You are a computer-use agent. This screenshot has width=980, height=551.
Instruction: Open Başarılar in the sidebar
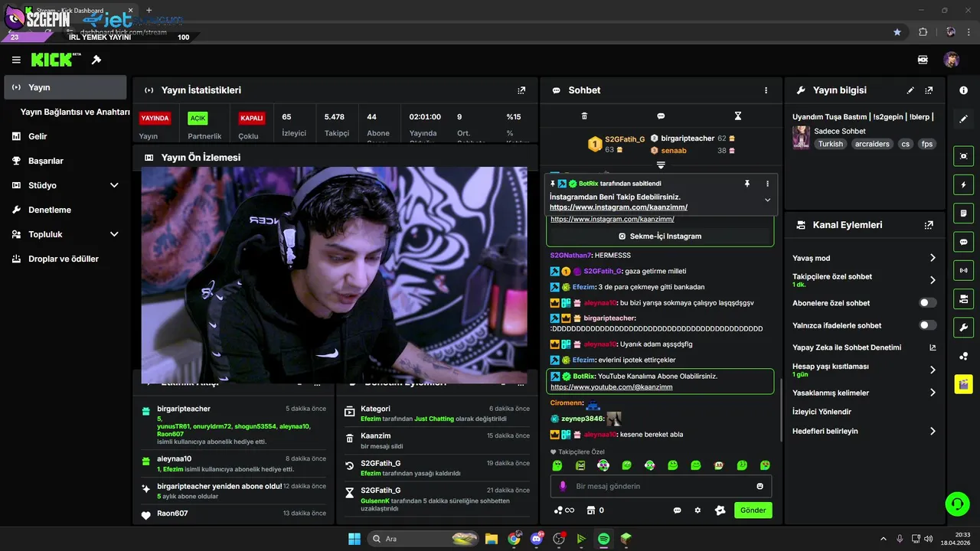point(65,161)
